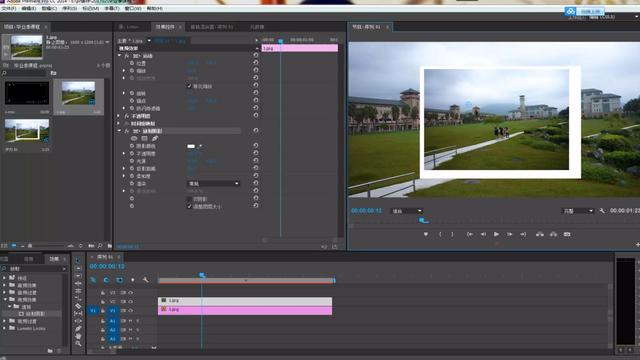Collapse the Motion effect group
The image size is (640, 360).
120,56
